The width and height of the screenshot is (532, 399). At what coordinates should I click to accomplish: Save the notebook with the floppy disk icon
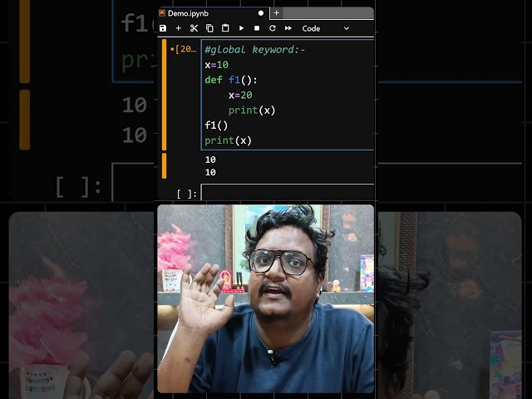coord(163,28)
